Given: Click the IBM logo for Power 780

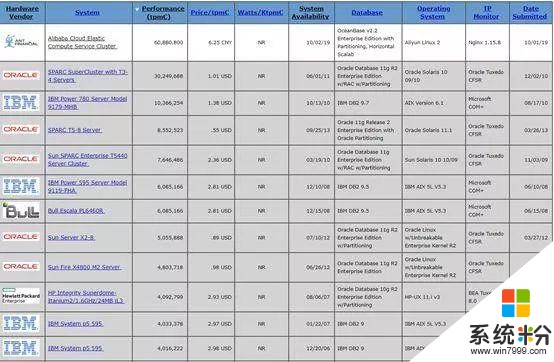Looking at the screenshot, I should tap(20, 103).
